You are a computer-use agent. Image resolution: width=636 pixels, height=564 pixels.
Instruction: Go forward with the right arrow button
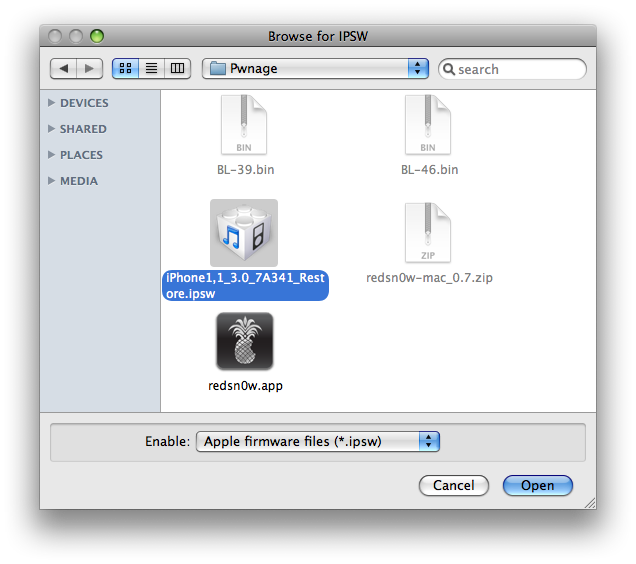[x=89, y=69]
